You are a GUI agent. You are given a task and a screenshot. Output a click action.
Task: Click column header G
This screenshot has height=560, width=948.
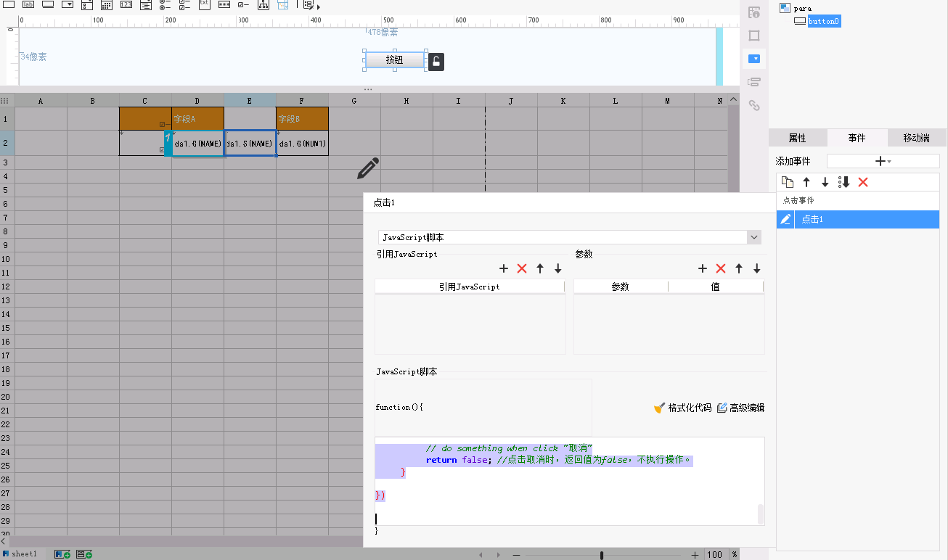[354, 101]
